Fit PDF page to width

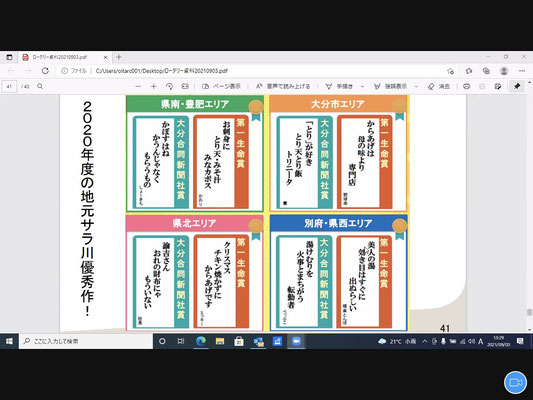(x=185, y=86)
